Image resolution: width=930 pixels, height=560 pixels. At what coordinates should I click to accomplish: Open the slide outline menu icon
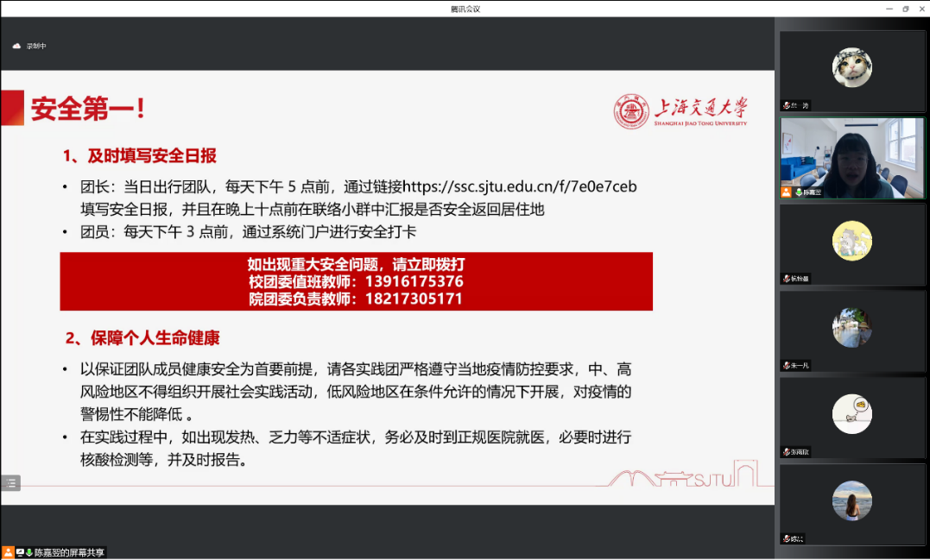point(10,483)
